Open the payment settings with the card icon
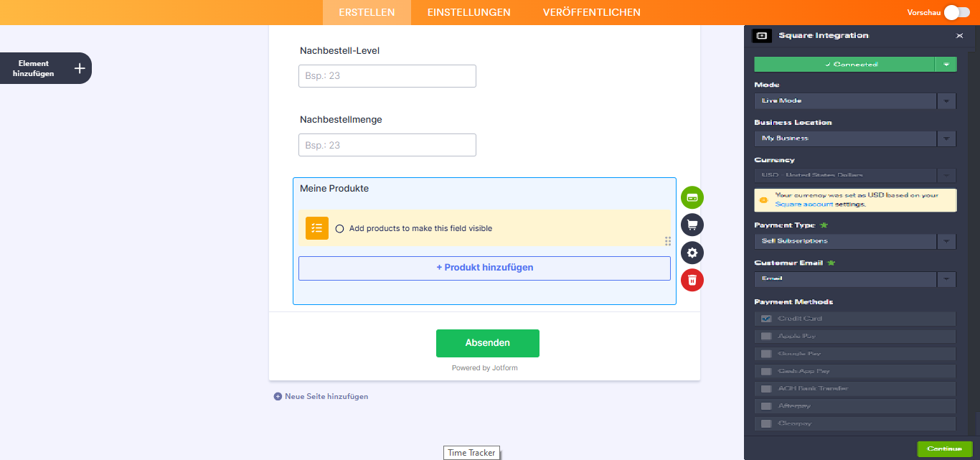Image resolution: width=980 pixels, height=460 pixels. tap(692, 197)
